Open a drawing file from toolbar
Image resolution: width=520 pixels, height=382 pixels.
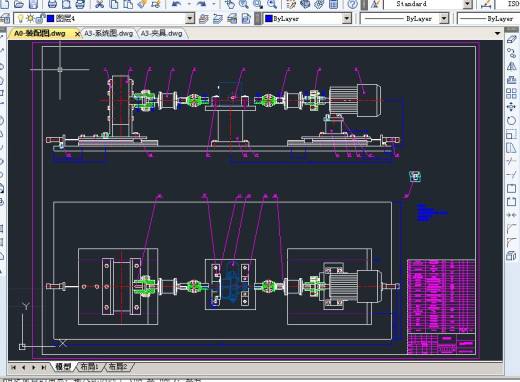click(x=19, y=4)
